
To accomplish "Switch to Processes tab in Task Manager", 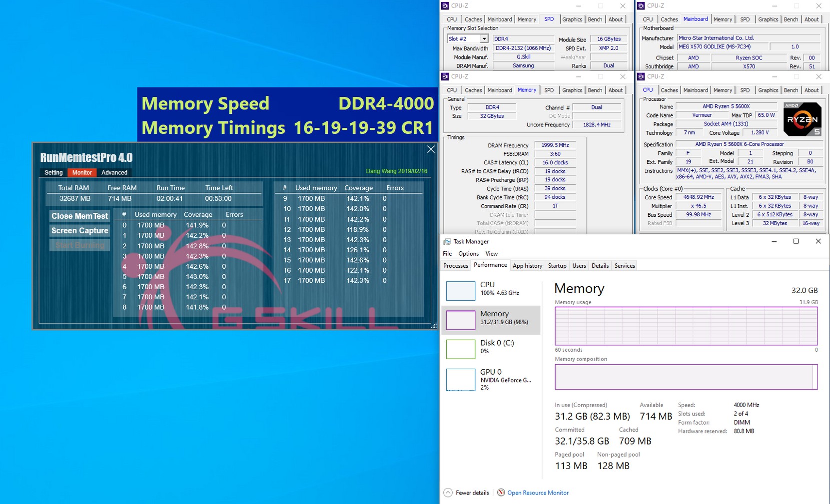I will [456, 266].
